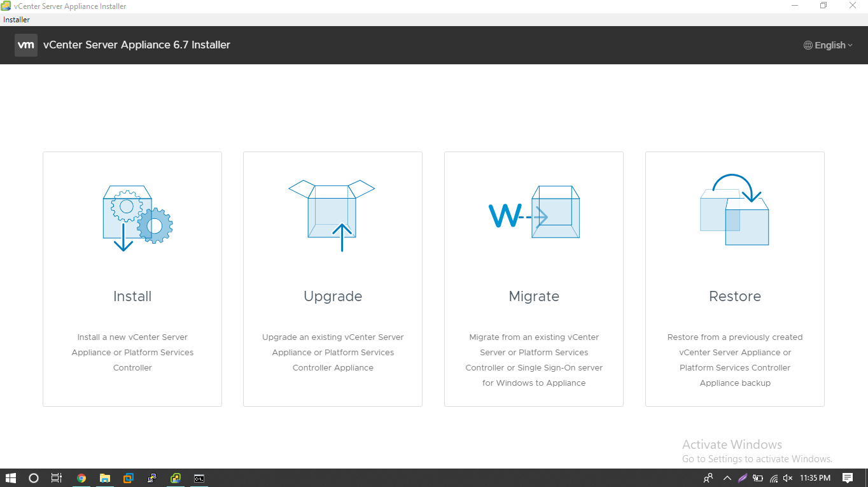Viewport: 868px width, 487px height.
Task: Click the purple feather tray icon
Action: [x=743, y=478]
